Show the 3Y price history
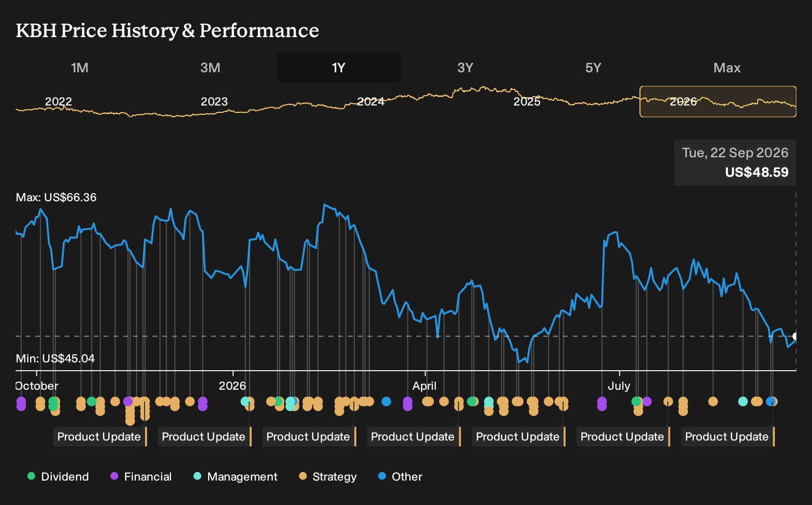 (x=465, y=67)
